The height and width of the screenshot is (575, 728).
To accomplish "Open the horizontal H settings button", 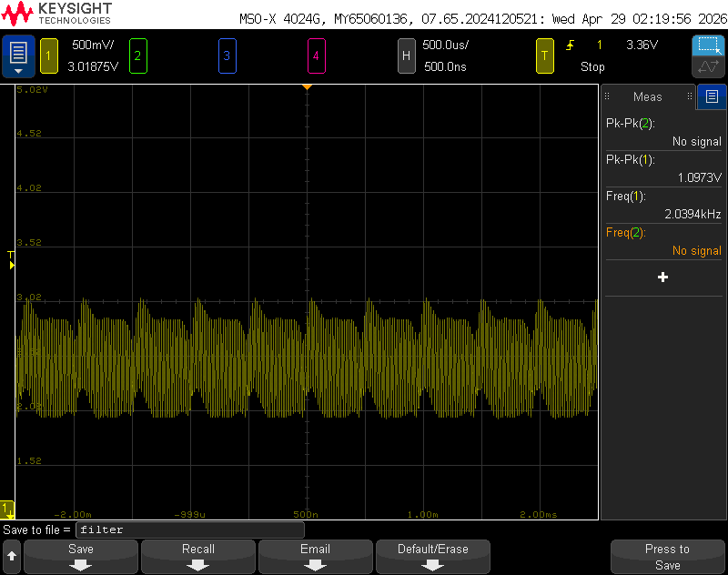I will point(406,56).
